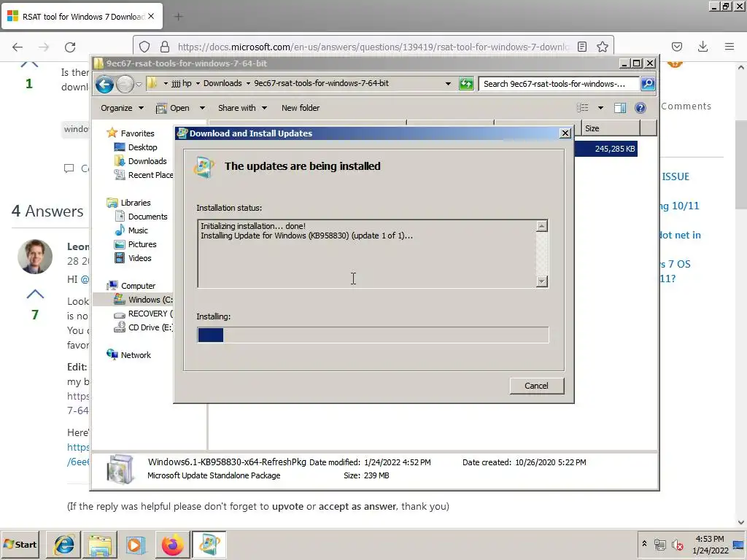This screenshot has width=747, height=560.
Task: Expand the address bar history dropdown
Action: (x=448, y=84)
